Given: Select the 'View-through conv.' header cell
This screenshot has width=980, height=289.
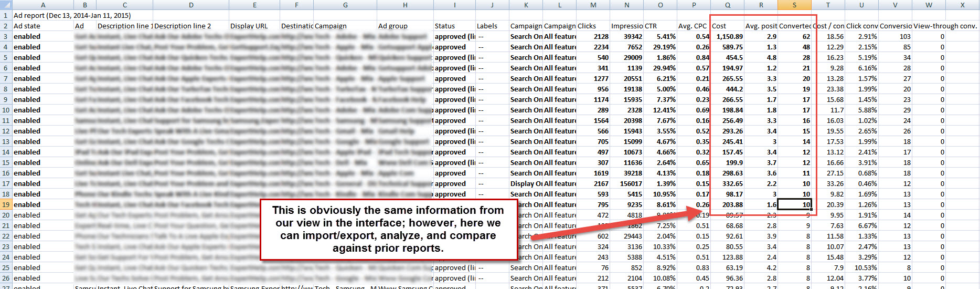Looking at the screenshot, I should 945,26.
